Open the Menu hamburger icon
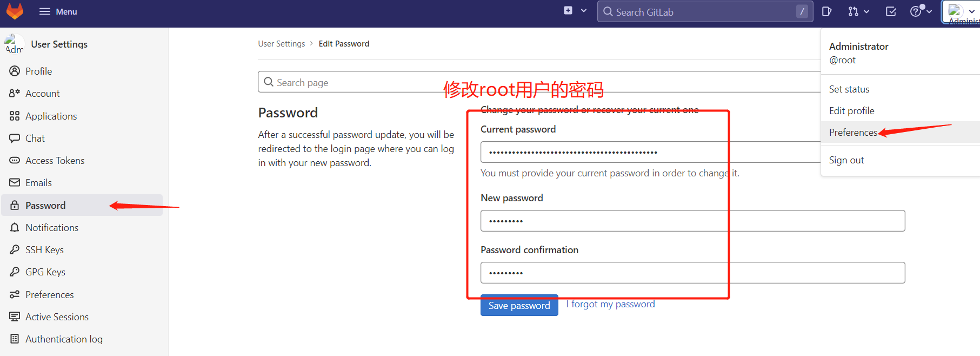This screenshot has width=980, height=356. tap(45, 11)
